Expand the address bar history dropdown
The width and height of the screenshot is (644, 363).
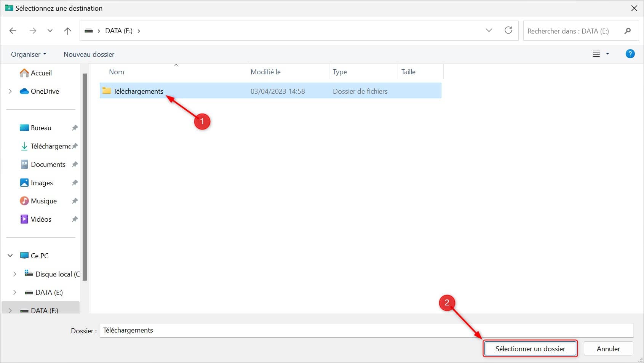coord(489,30)
